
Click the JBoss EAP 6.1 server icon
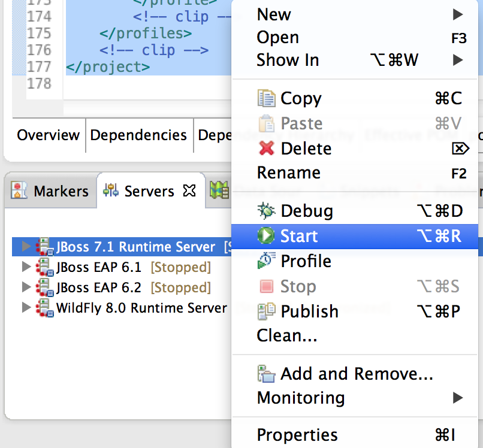(45, 267)
